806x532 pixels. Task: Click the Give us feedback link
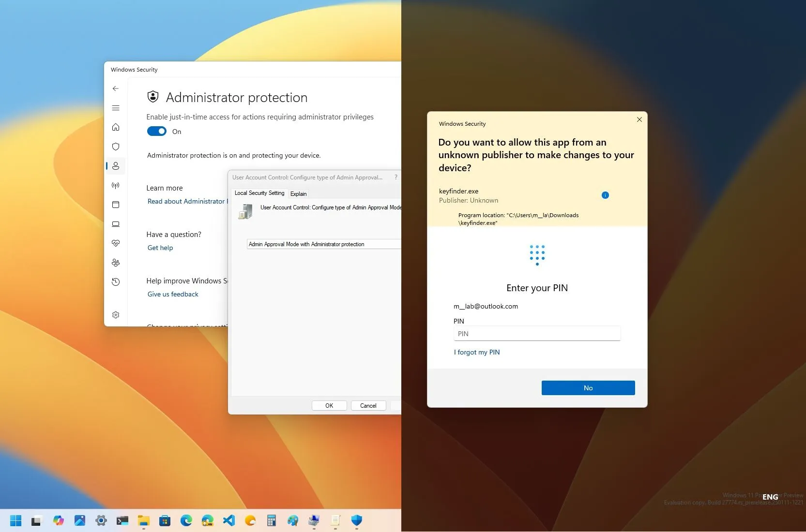173,294
